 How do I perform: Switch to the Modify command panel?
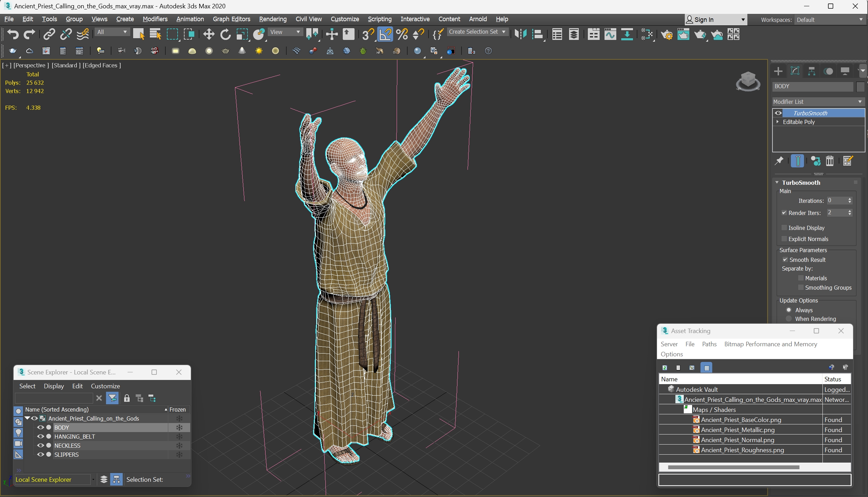tap(795, 71)
